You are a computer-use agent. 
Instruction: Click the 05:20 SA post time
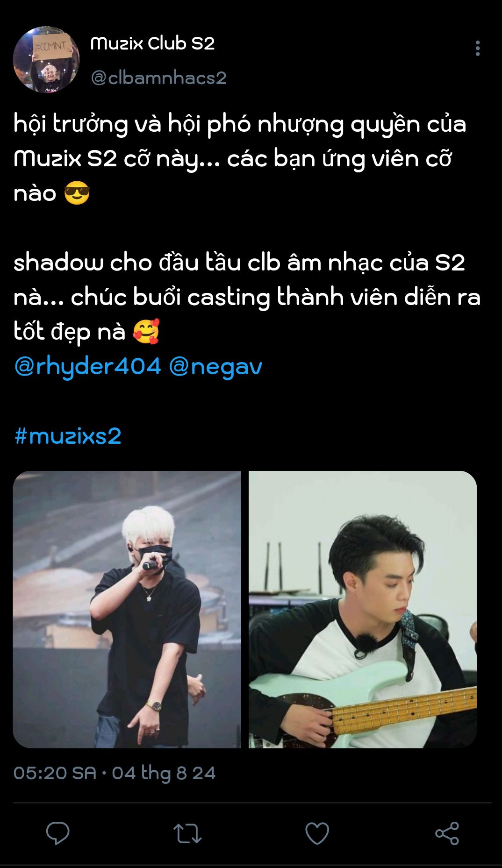coord(55,773)
